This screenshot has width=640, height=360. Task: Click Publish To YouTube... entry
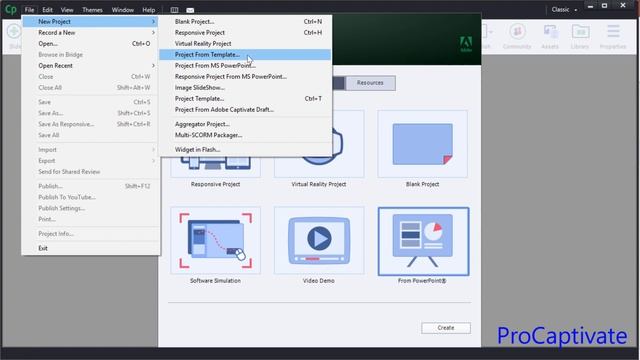coord(91,198)
